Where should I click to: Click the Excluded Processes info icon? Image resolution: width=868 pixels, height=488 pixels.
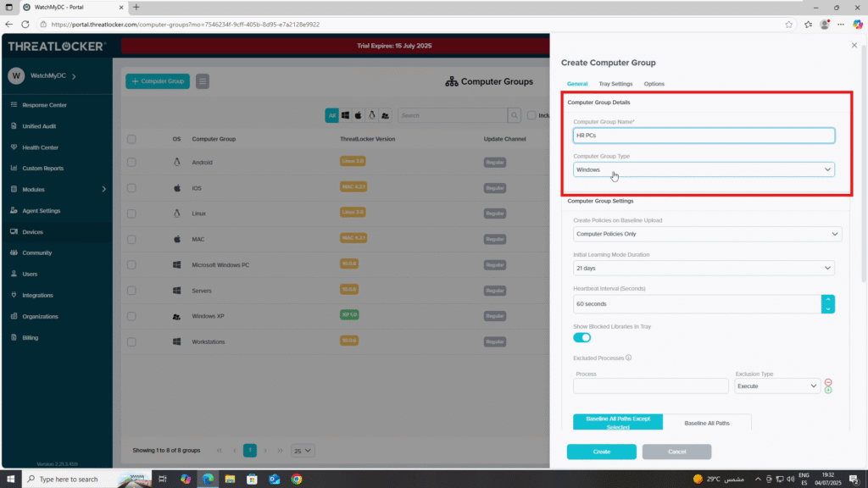[628, 358]
